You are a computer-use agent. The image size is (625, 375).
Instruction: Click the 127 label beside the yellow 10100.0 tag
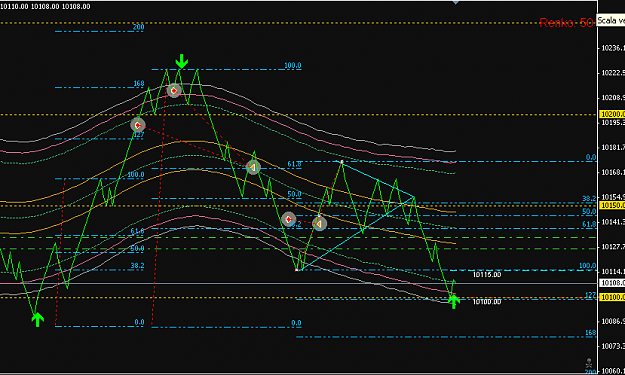click(x=591, y=295)
